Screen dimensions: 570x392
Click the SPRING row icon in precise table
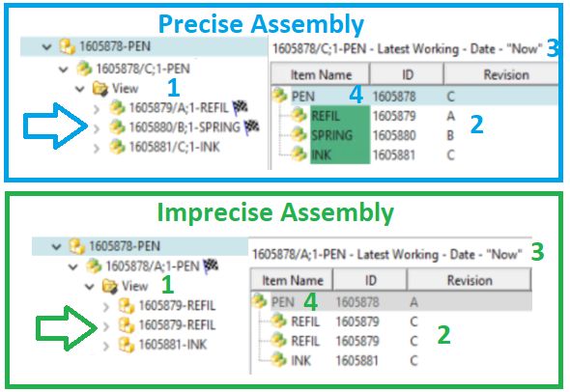(x=299, y=135)
